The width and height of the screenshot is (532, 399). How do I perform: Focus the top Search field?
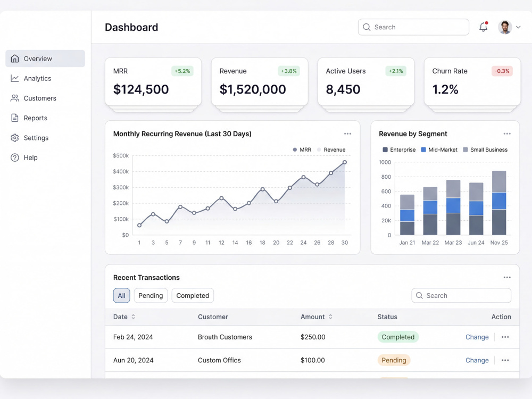click(413, 27)
